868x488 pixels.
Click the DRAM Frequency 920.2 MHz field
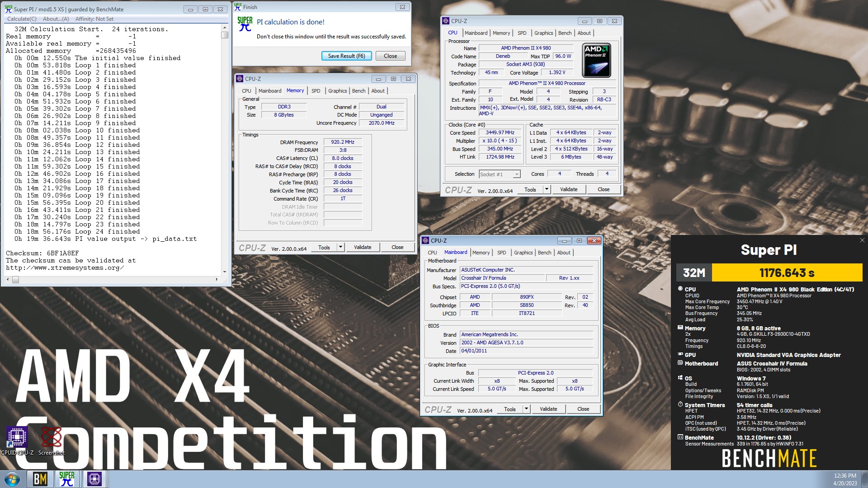[x=342, y=142]
